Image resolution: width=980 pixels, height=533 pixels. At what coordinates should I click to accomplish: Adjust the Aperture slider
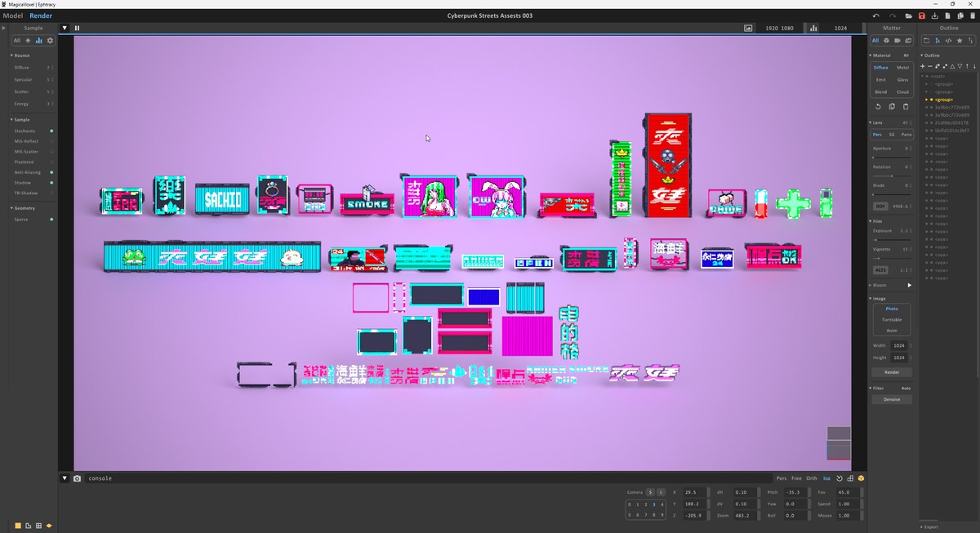click(892, 156)
